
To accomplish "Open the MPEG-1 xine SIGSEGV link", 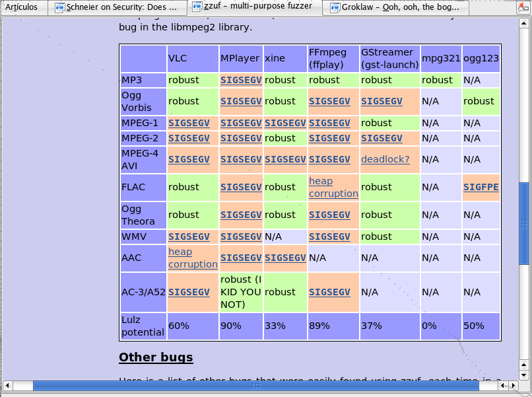I will (285, 123).
